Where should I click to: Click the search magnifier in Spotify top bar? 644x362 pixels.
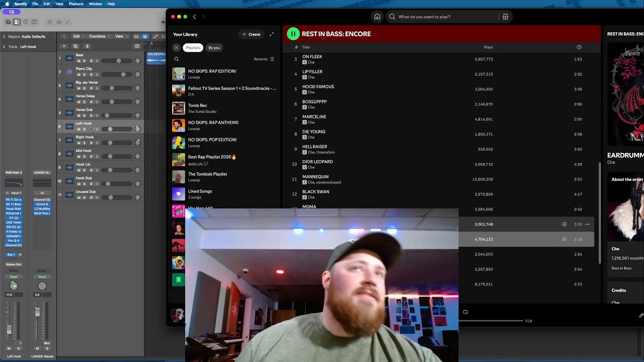[392, 17]
